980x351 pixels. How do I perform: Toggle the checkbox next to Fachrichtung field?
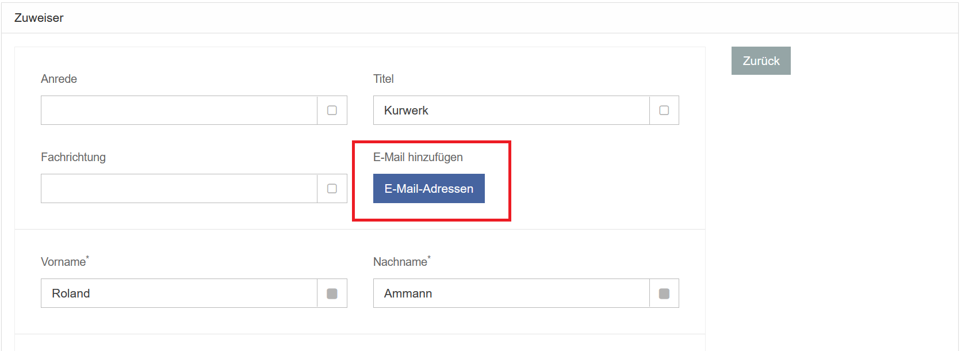332,189
